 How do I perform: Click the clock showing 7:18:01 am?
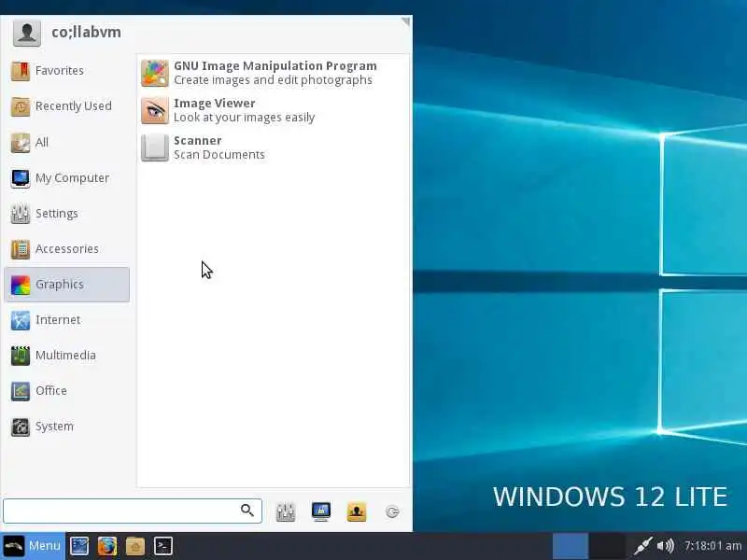[712, 546]
